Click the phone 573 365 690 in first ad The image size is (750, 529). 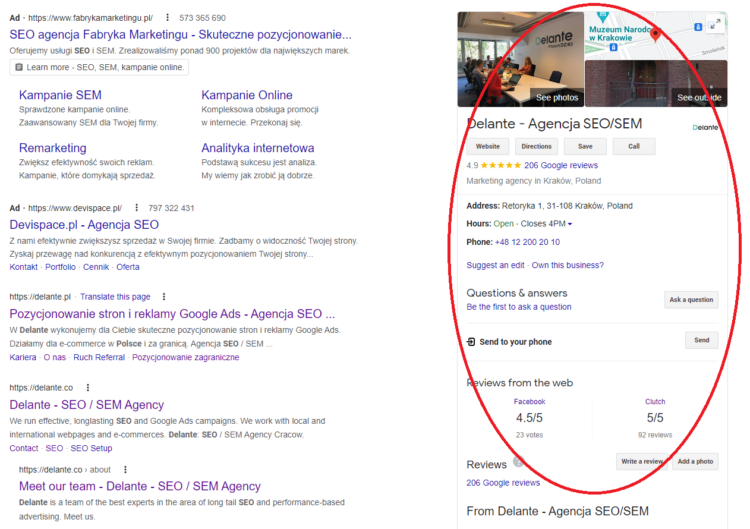[x=202, y=18]
